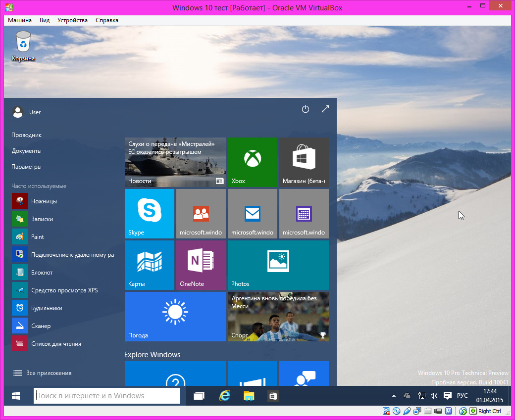Open the People tile with orange icon
The height and width of the screenshot is (420, 515).
[201, 214]
